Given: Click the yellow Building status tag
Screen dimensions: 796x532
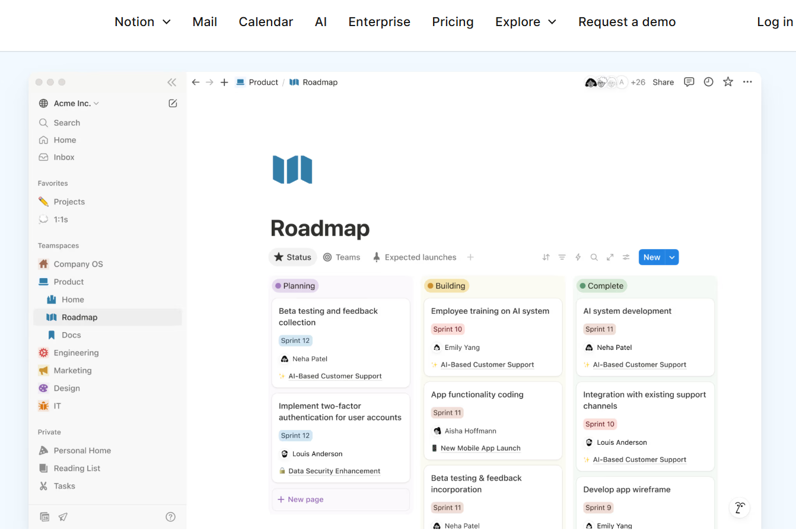Looking at the screenshot, I should (x=447, y=286).
